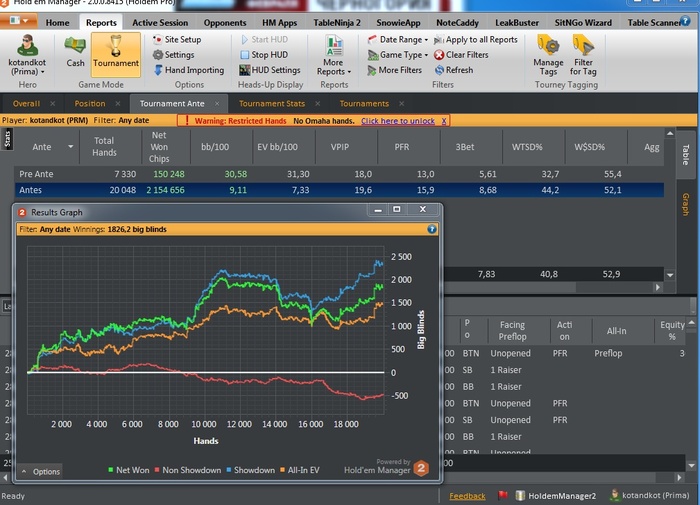The height and width of the screenshot is (505, 700).
Task: Select the Pre Ante row
Action: (339, 174)
